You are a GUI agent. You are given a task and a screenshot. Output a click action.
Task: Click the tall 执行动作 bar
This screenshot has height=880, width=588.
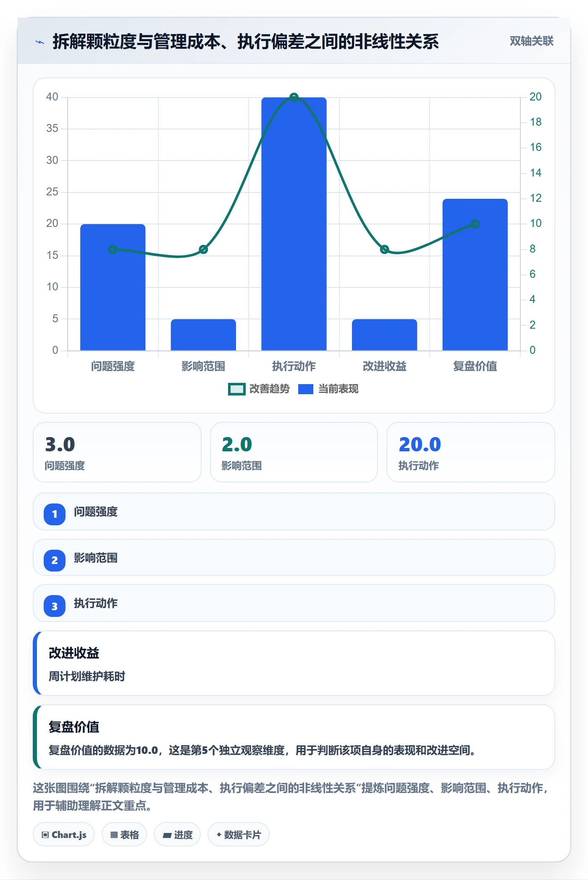point(294,224)
